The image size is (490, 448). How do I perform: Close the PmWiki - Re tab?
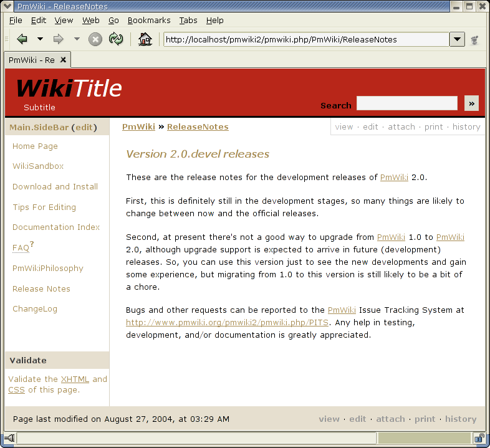tap(63, 60)
